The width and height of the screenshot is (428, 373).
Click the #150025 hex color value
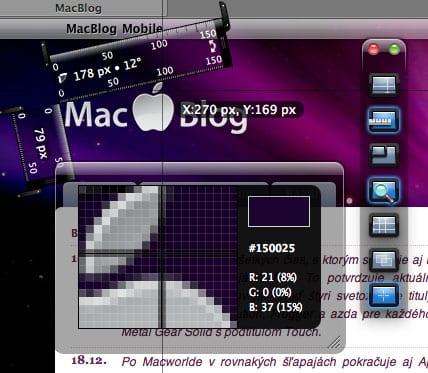coord(272,248)
